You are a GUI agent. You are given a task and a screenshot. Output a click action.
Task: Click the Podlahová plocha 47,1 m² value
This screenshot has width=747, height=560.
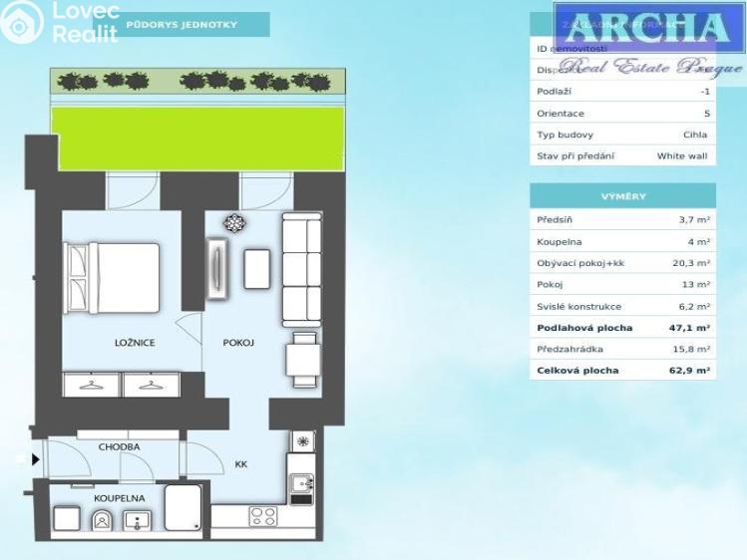click(x=690, y=328)
